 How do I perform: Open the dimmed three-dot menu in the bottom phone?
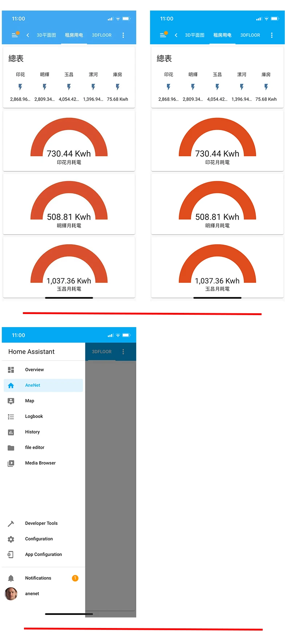(123, 352)
